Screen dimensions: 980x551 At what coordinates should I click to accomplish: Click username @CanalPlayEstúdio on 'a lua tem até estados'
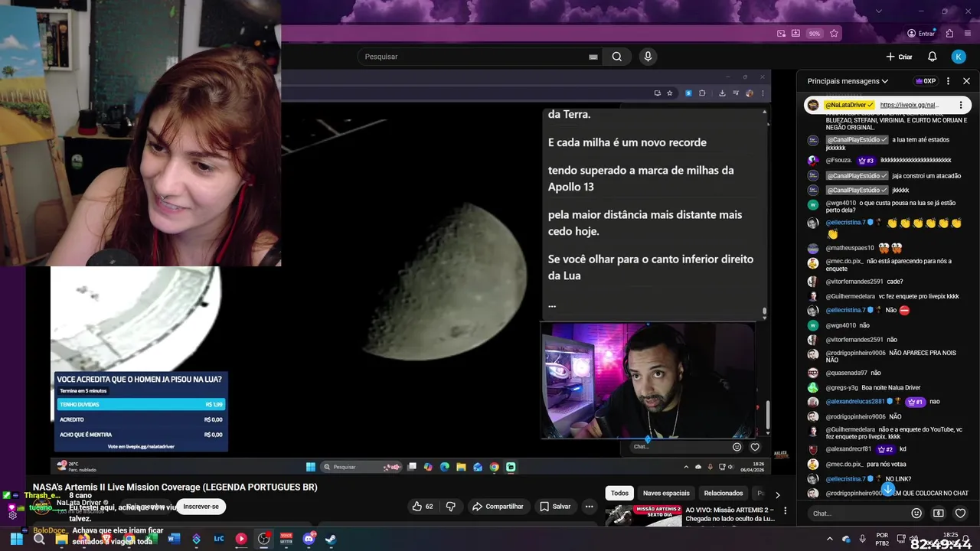tap(857, 140)
